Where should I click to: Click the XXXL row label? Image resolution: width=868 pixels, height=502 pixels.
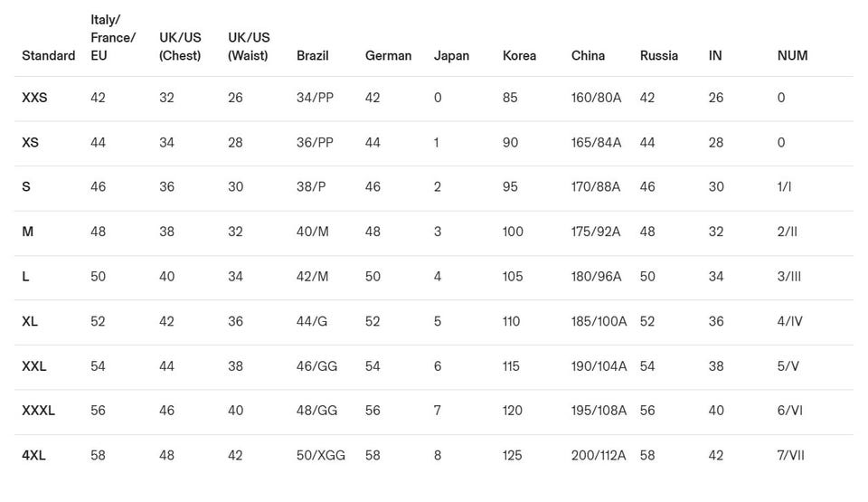[38, 411]
